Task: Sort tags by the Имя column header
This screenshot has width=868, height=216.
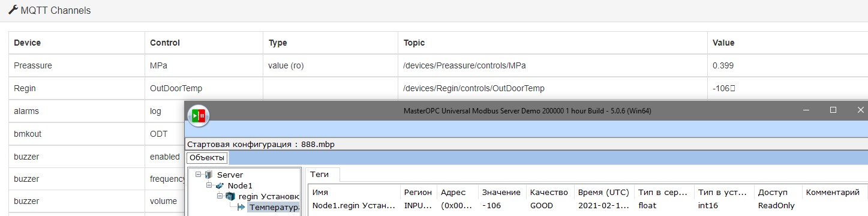Action: click(354, 192)
